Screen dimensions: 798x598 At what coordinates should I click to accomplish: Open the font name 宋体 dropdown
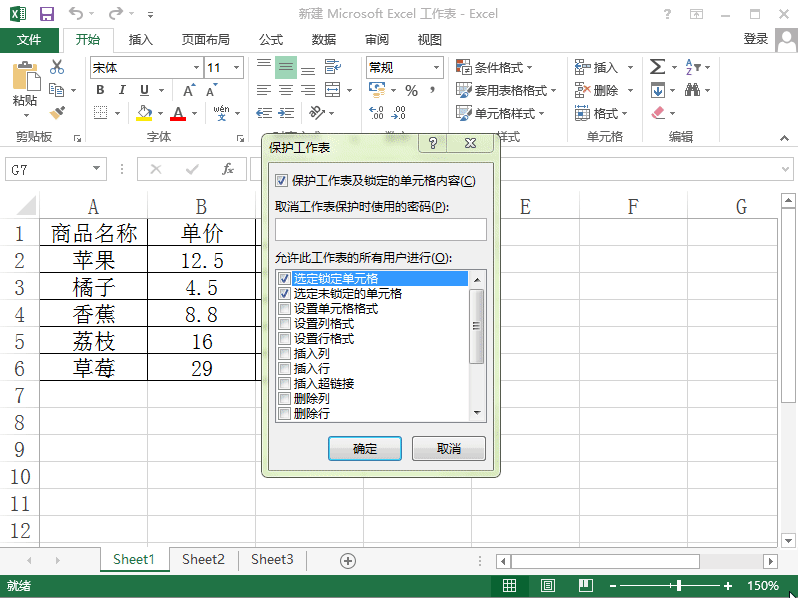click(x=196, y=67)
